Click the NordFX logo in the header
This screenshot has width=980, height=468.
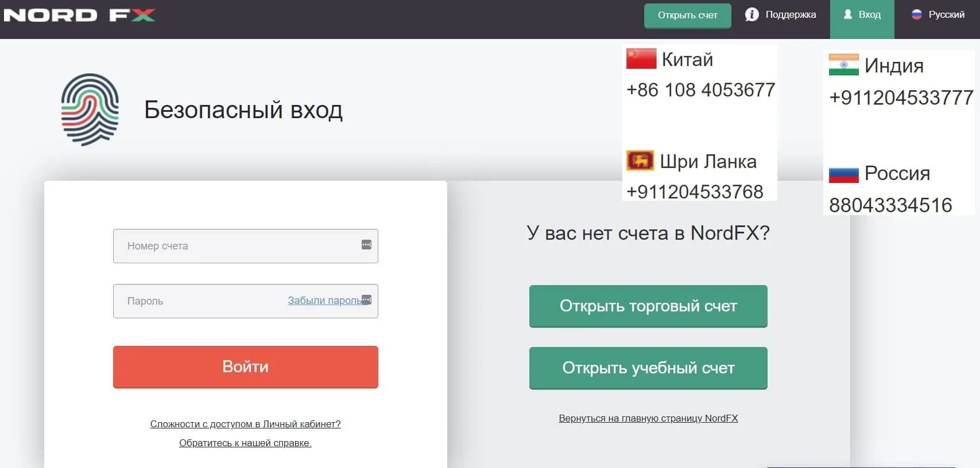(79, 15)
